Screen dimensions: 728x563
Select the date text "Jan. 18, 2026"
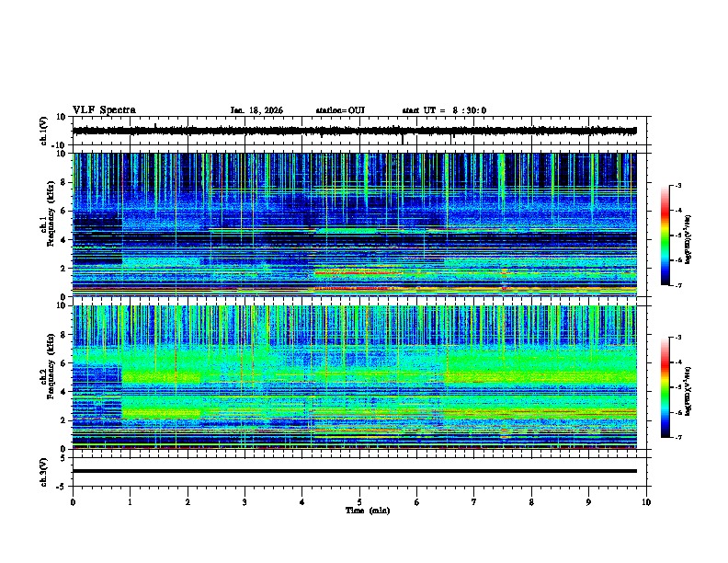click(x=256, y=110)
